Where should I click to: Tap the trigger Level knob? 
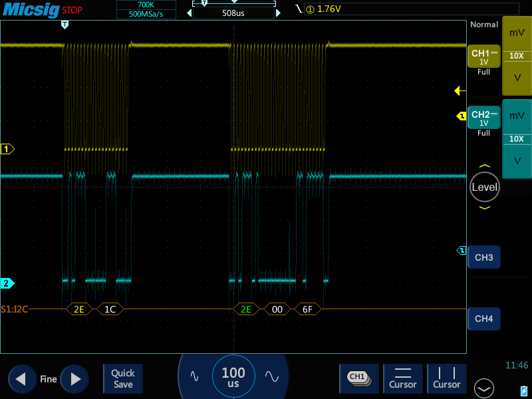485,187
